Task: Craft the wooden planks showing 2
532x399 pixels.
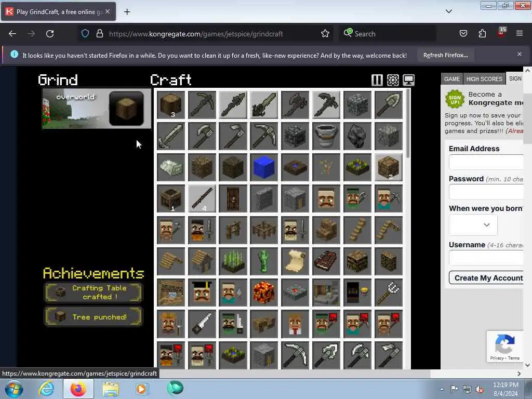Action: tap(389, 167)
